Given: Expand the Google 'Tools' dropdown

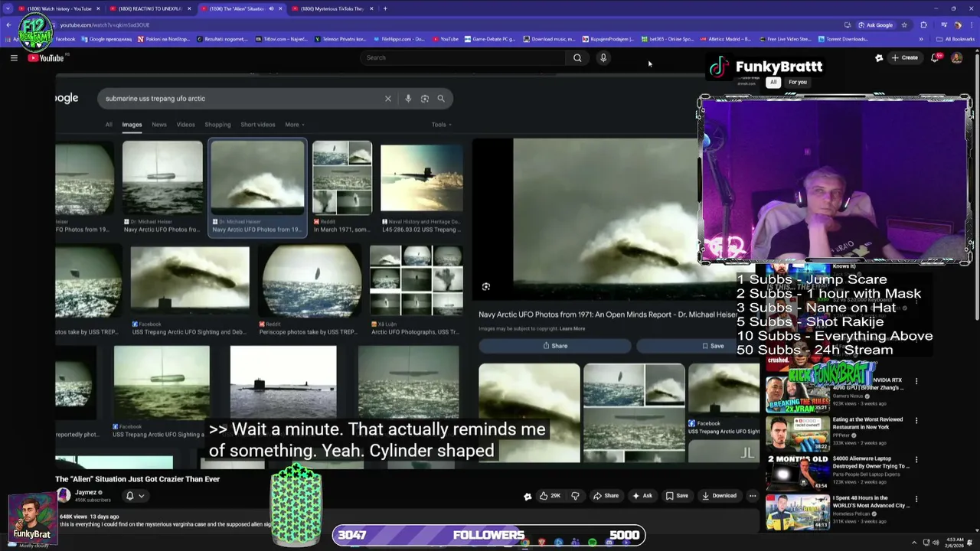Looking at the screenshot, I should 441,125.
